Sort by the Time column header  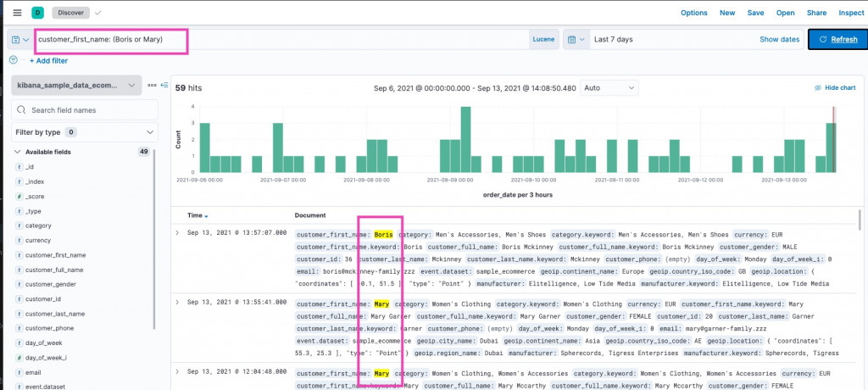point(198,215)
